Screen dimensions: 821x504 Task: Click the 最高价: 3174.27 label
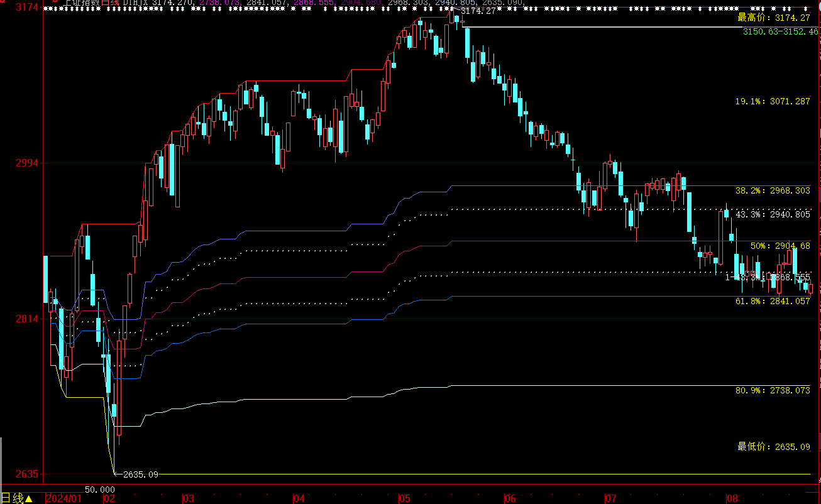(774, 18)
